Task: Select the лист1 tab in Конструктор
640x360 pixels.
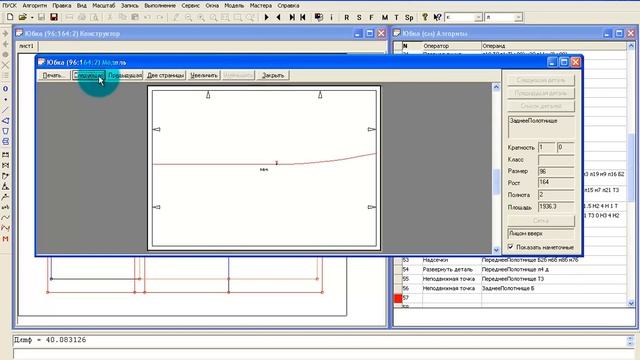Action: tap(27, 46)
